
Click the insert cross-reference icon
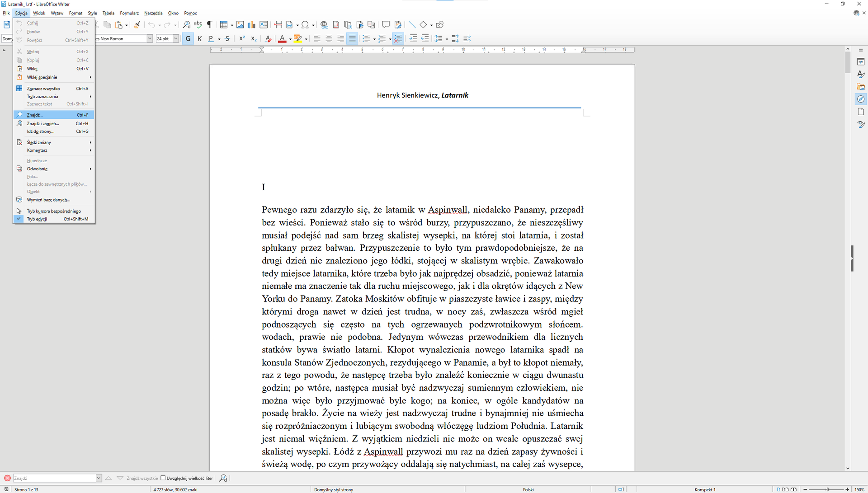click(371, 25)
